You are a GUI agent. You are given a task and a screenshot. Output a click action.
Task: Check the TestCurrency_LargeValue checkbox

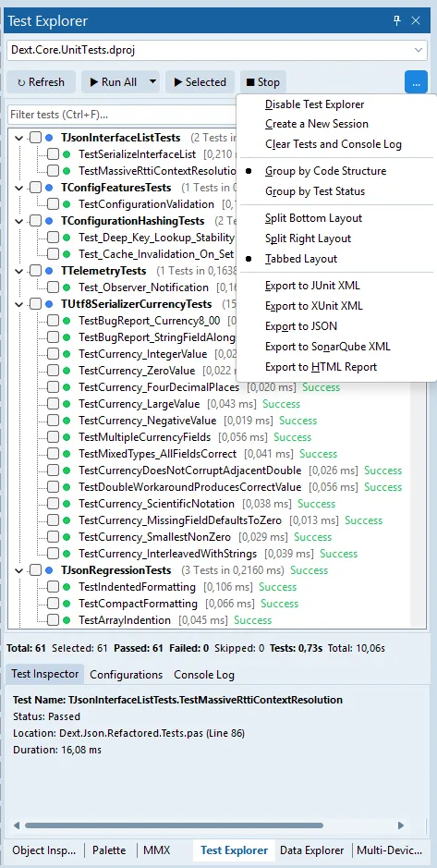[x=53, y=404]
